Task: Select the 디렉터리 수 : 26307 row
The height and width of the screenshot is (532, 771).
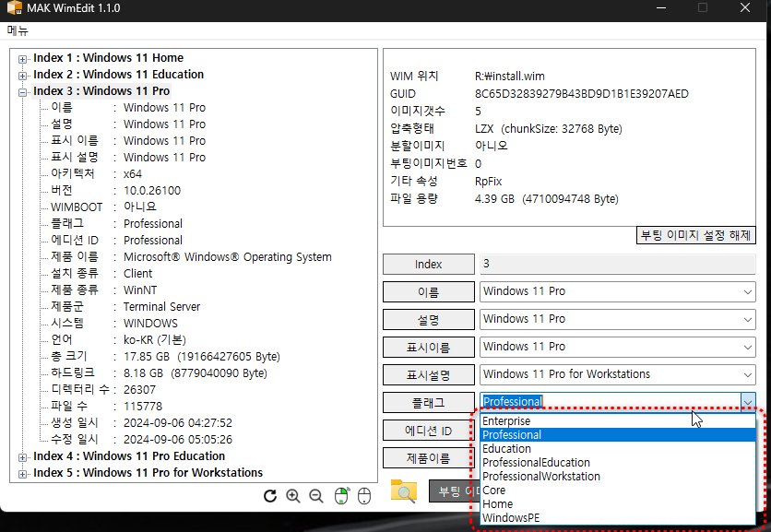Action: point(103,389)
